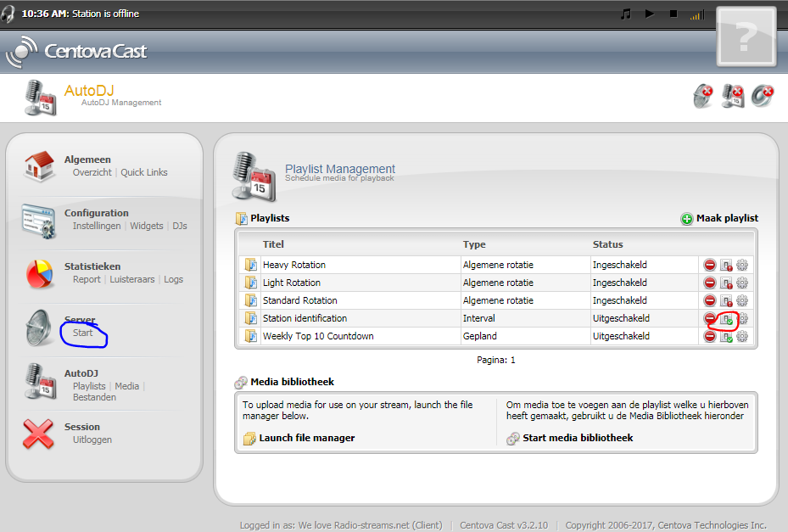Viewport: 788px width, 532px height.
Task: Click the AutoDJ stopped icon at top right
Action: point(732,96)
